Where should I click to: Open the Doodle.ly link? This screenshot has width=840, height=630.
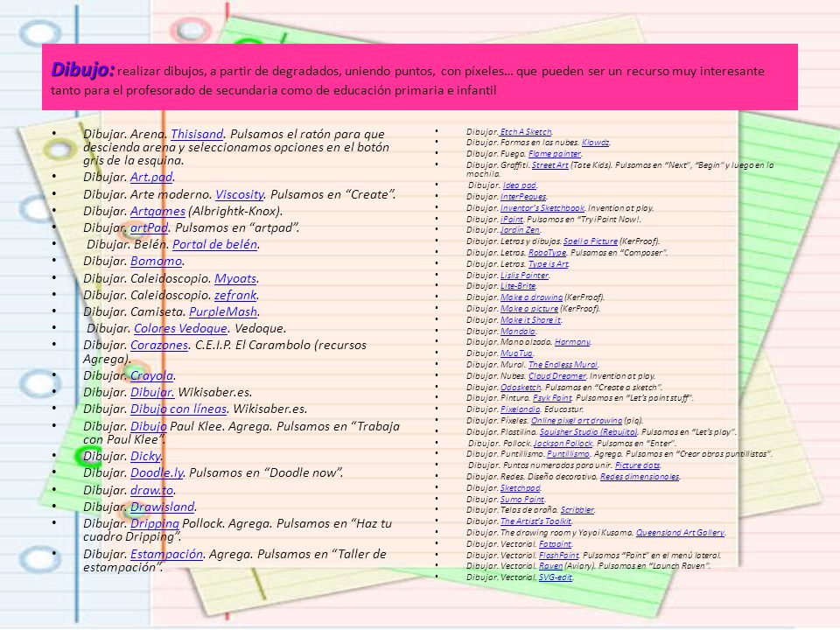[157, 472]
